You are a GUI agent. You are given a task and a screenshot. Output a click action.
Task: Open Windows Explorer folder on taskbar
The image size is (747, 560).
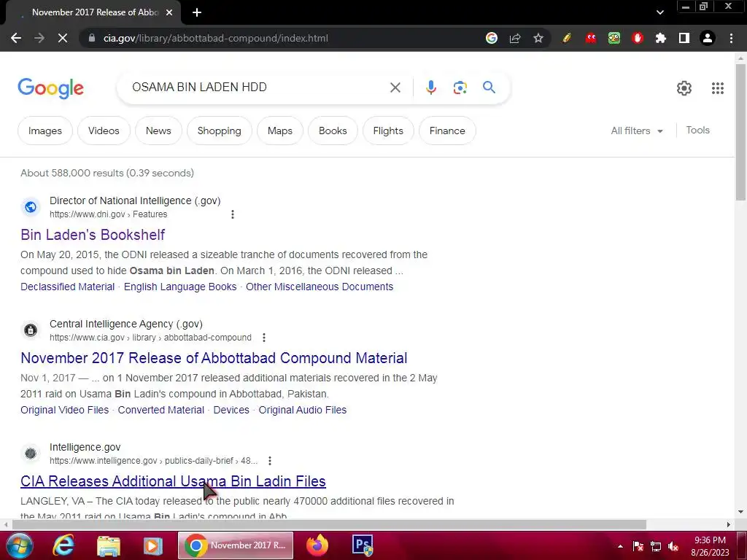109,545
